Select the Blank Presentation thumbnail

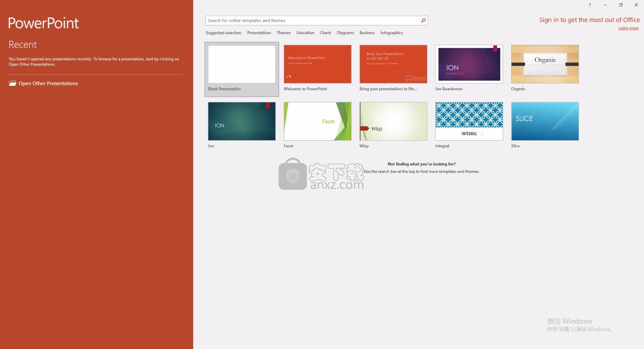[x=242, y=64]
